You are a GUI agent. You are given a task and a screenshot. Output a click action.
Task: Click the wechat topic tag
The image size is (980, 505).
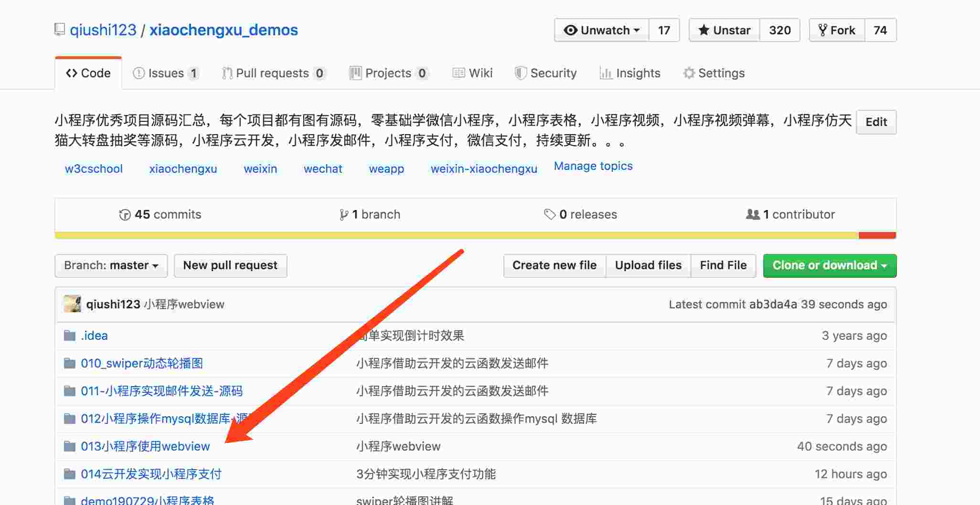pos(323,169)
